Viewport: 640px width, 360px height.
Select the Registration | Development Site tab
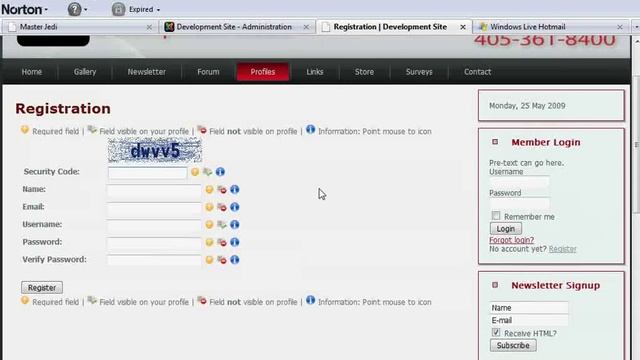tap(394, 27)
